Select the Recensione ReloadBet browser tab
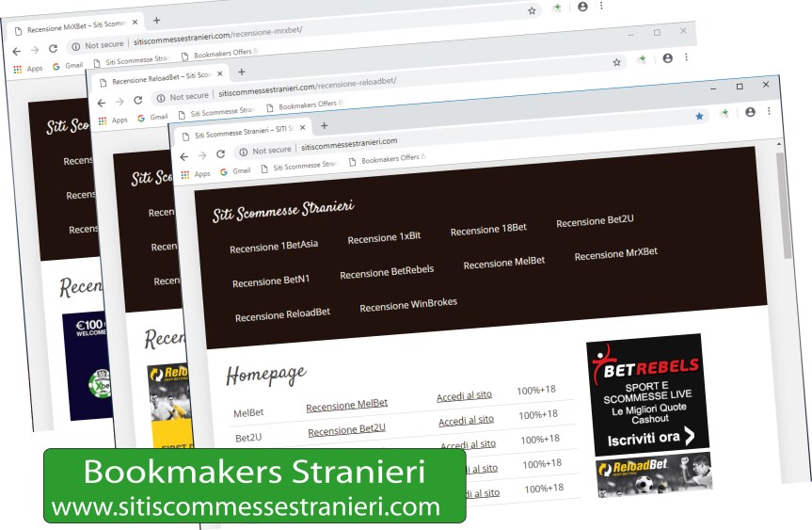The width and height of the screenshot is (812, 530). coord(160,79)
